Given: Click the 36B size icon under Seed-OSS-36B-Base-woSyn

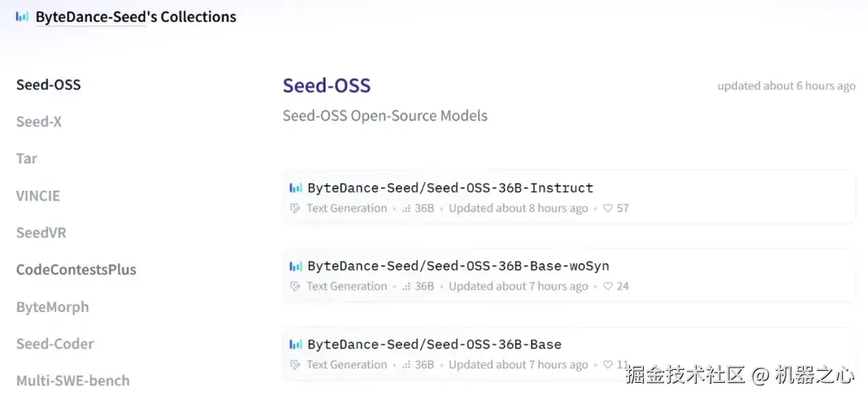Looking at the screenshot, I should pyautogui.click(x=406, y=286).
